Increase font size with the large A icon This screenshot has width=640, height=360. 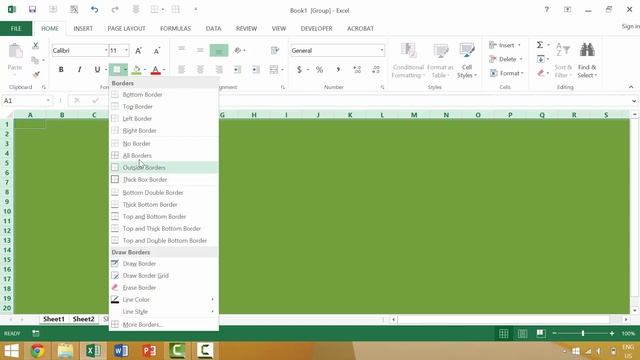tap(138, 51)
